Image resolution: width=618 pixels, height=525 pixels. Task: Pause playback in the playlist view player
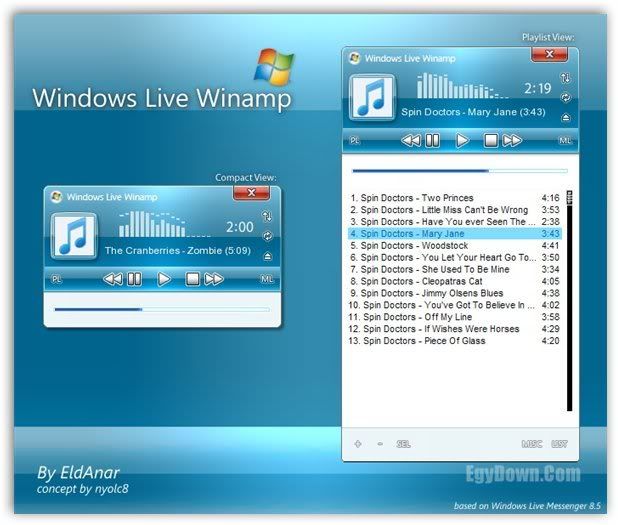[x=432, y=141]
